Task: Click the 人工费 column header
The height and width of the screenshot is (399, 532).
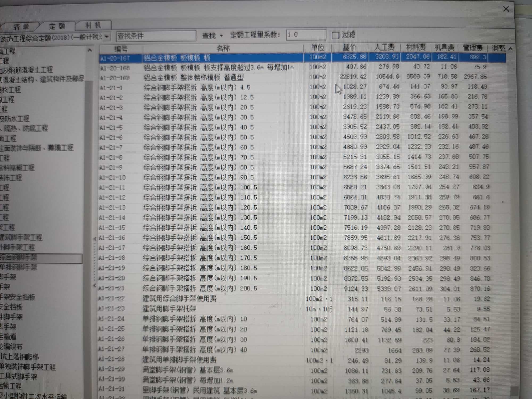Action: pyautogui.click(x=384, y=48)
